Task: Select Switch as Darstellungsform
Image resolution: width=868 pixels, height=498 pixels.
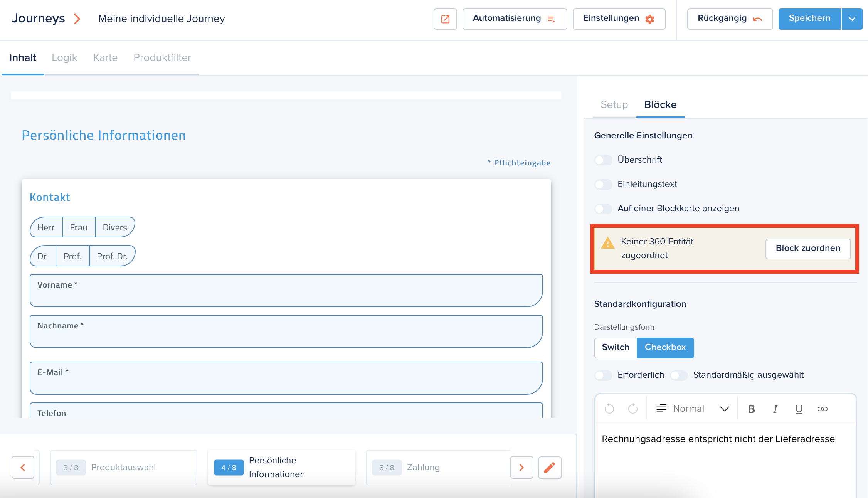Action: tap(616, 348)
